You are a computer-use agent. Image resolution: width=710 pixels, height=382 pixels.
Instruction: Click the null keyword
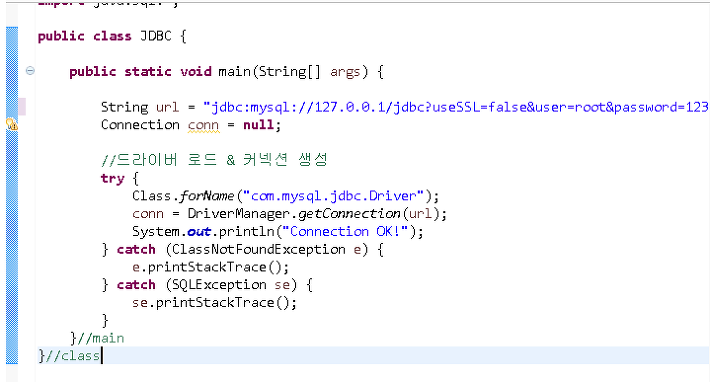tap(259, 125)
